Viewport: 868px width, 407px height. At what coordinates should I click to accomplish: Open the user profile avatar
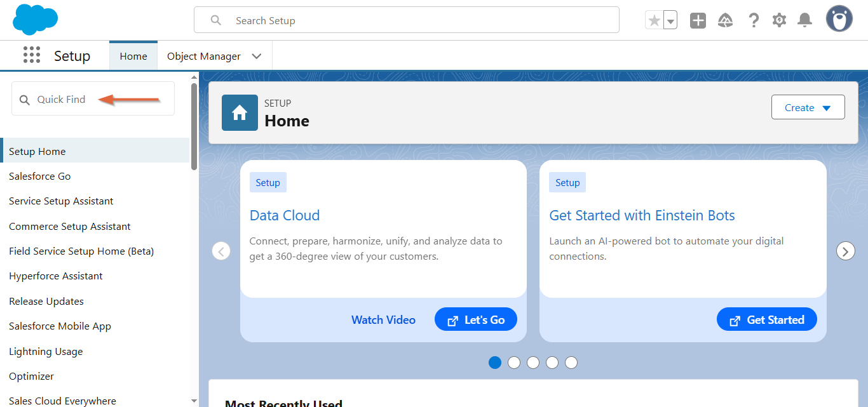click(839, 19)
